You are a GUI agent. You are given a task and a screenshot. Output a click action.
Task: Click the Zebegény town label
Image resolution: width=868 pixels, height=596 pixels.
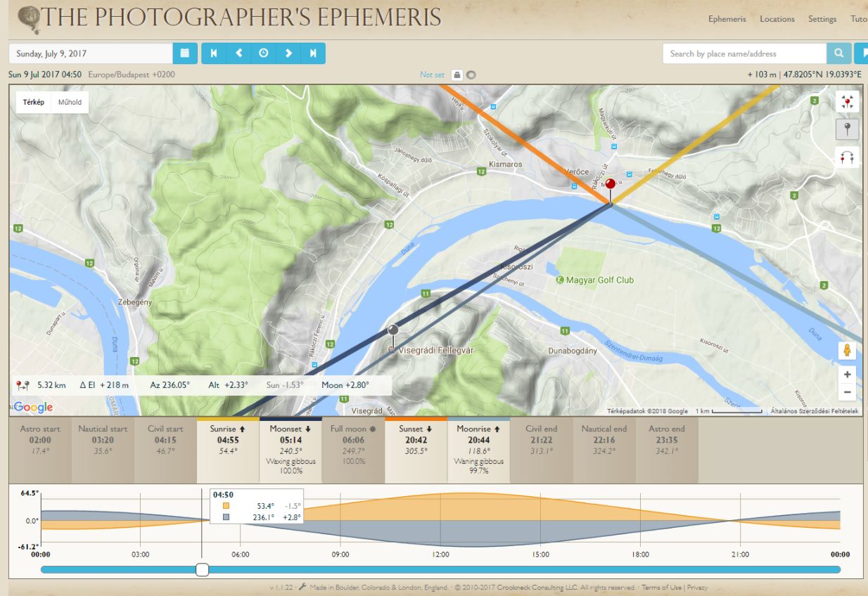(x=134, y=302)
